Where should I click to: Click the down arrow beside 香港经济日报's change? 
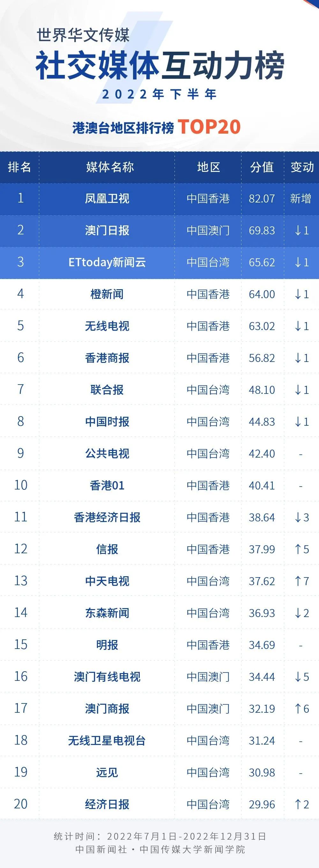(x=298, y=517)
